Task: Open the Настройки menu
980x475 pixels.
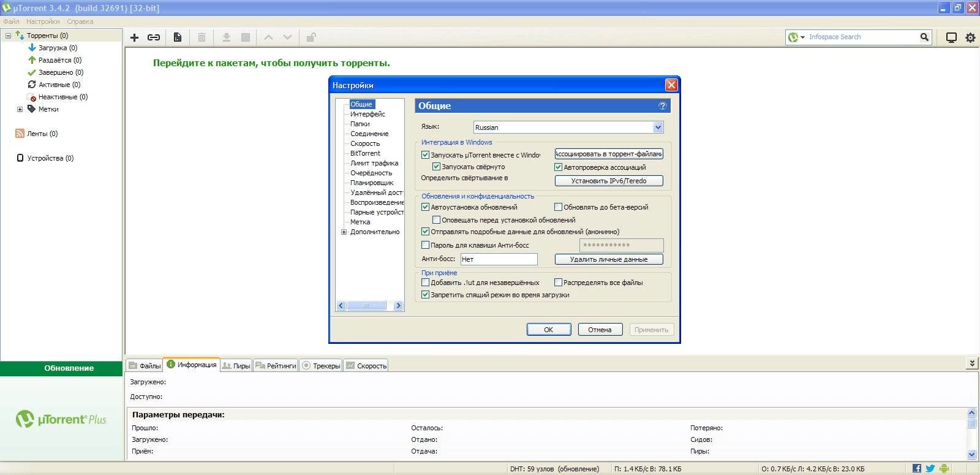Action: tap(43, 21)
